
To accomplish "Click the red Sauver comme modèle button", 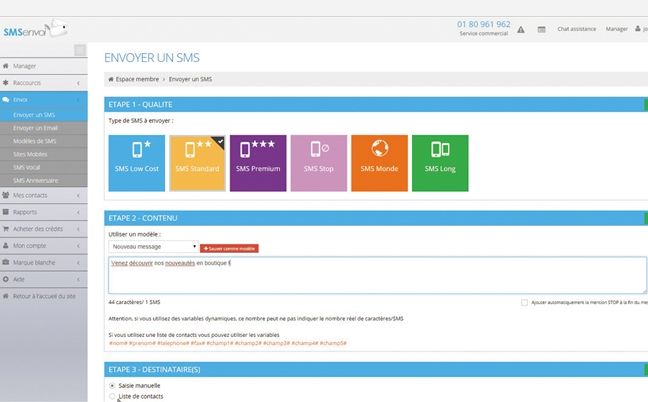I will [229, 248].
